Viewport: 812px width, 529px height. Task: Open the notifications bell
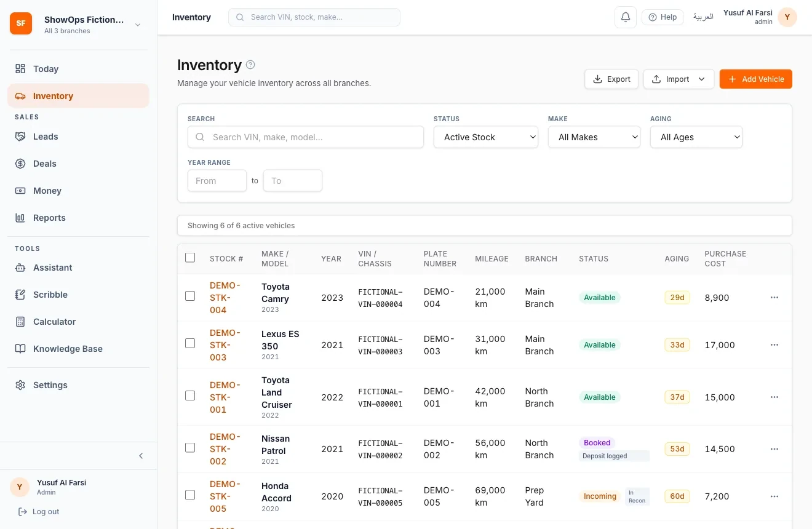coord(626,17)
